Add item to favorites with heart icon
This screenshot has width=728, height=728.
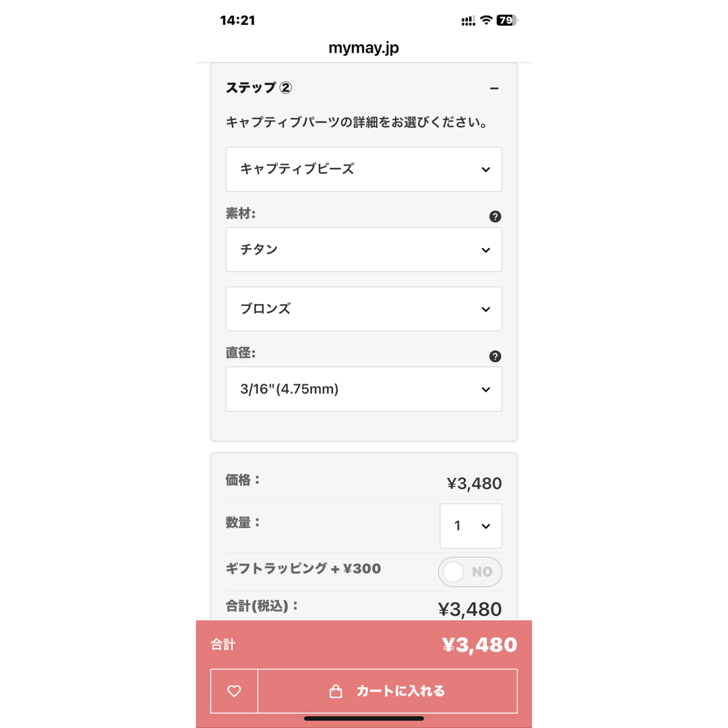pyautogui.click(x=234, y=691)
